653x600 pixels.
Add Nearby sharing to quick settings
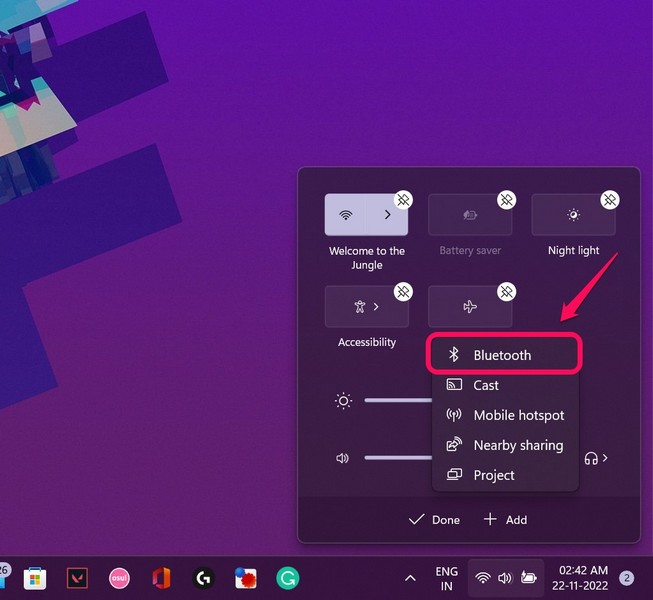505,445
